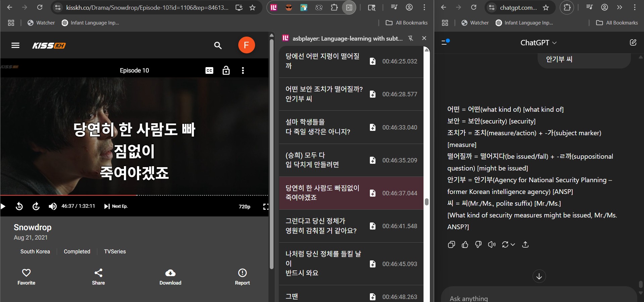Jump to bottom of ChatGPT conversation
This screenshot has height=302, width=644.
click(x=539, y=276)
